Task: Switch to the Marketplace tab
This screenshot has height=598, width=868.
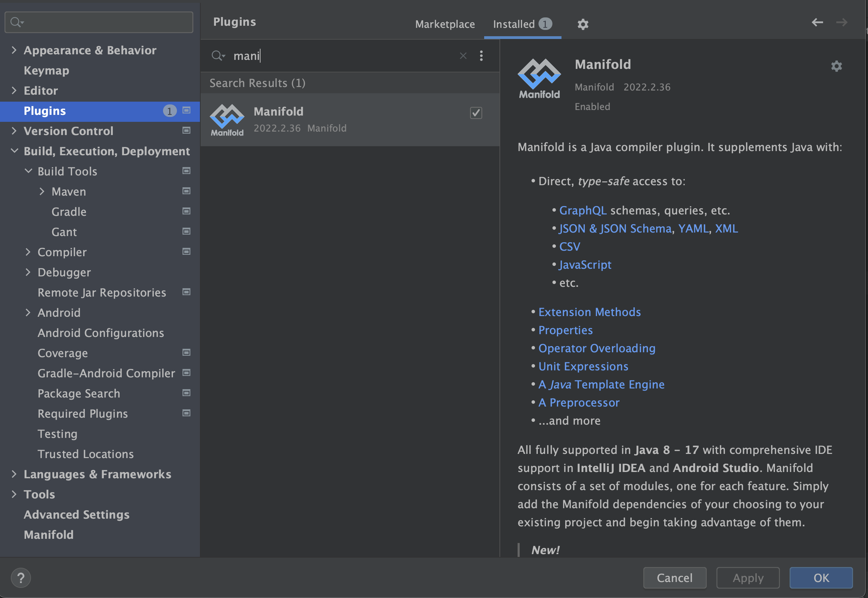Action: pos(445,24)
